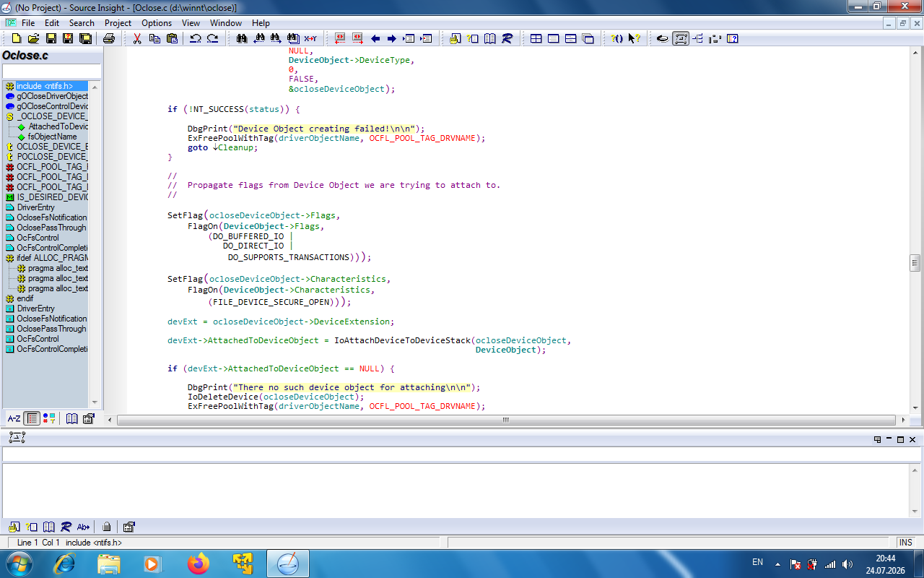This screenshot has width=924, height=578.
Task: Click the blue R symbol icon in main toolbar
Action: [x=507, y=38]
